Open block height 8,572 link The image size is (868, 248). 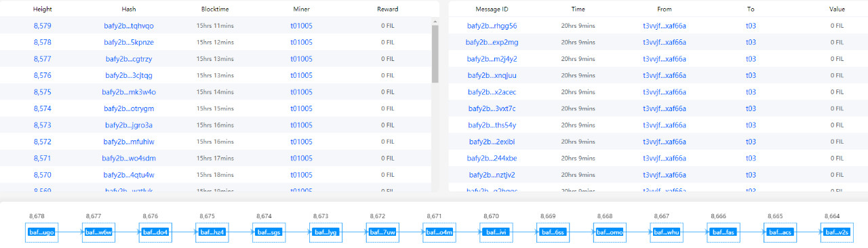(x=42, y=142)
